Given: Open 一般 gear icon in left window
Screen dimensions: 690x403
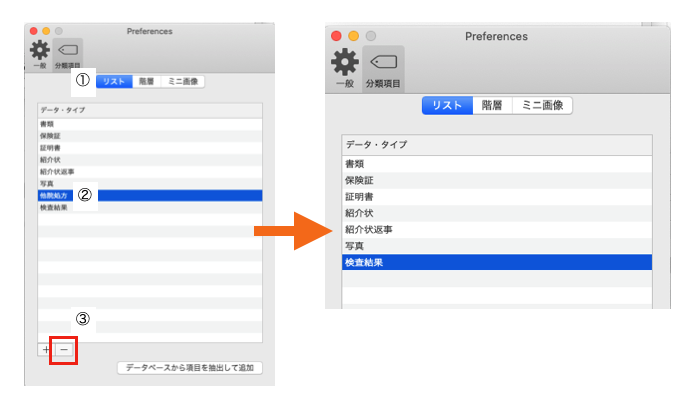Looking at the screenshot, I should pyautogui.click(x=39, y=54).
